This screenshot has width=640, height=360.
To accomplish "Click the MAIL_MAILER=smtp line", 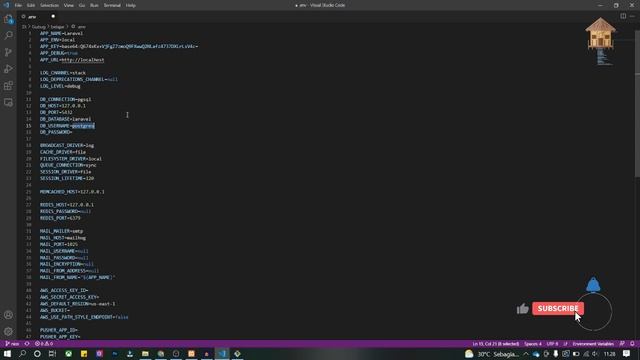I will click(61, 231).
